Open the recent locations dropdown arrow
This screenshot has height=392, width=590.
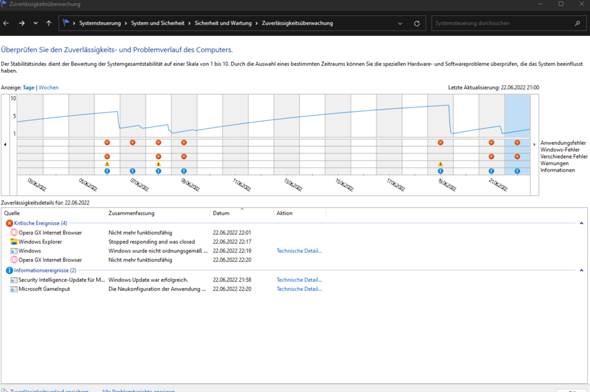point(35,23)
